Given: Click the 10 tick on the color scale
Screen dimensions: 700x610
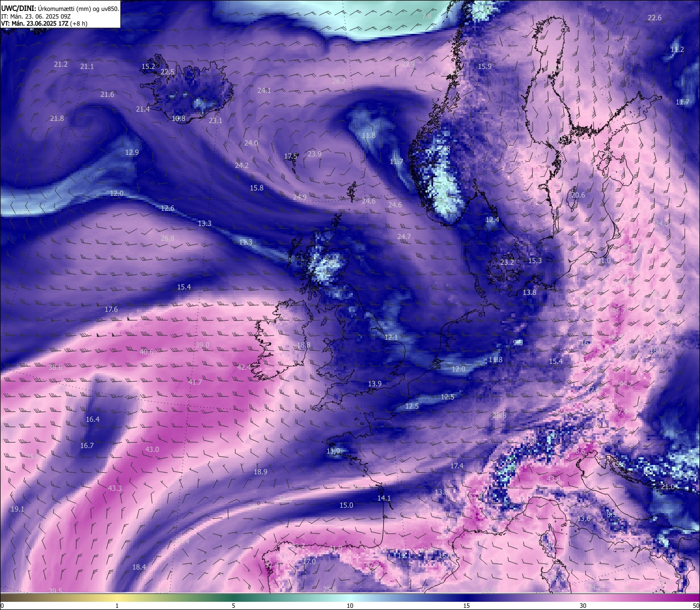Looking at the screenshot, I should click(x=350, y=606).
